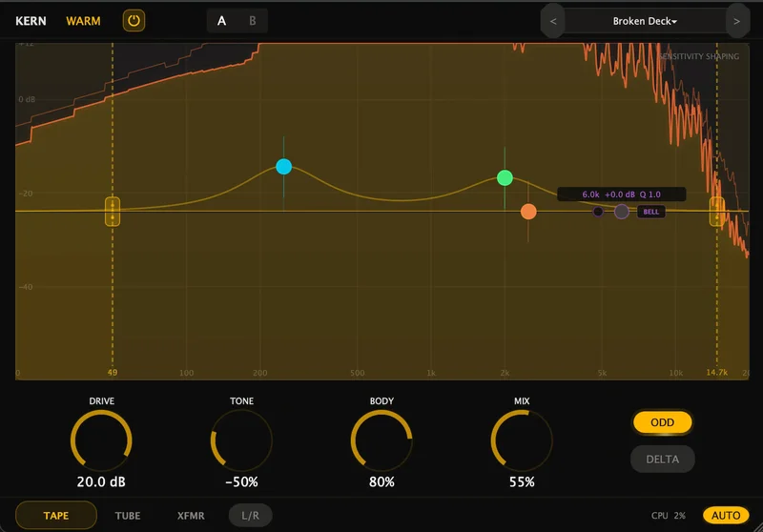
Task: Click the 49 low-cut frequency label
Action: 113,373
